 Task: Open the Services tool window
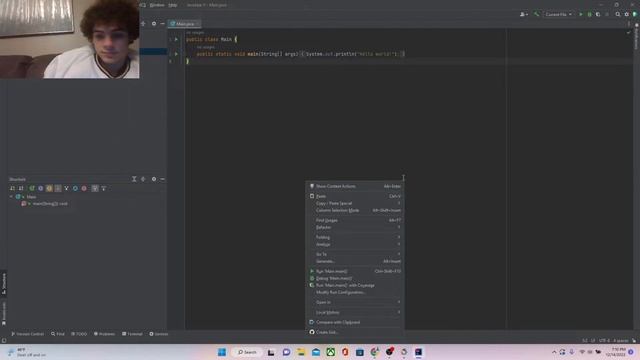point(159,334)
